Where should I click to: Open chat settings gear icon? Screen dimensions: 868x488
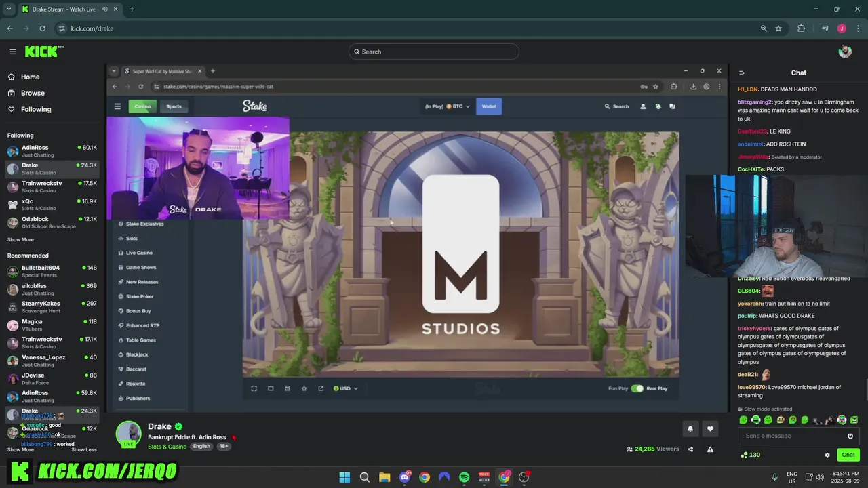(827, 455)
